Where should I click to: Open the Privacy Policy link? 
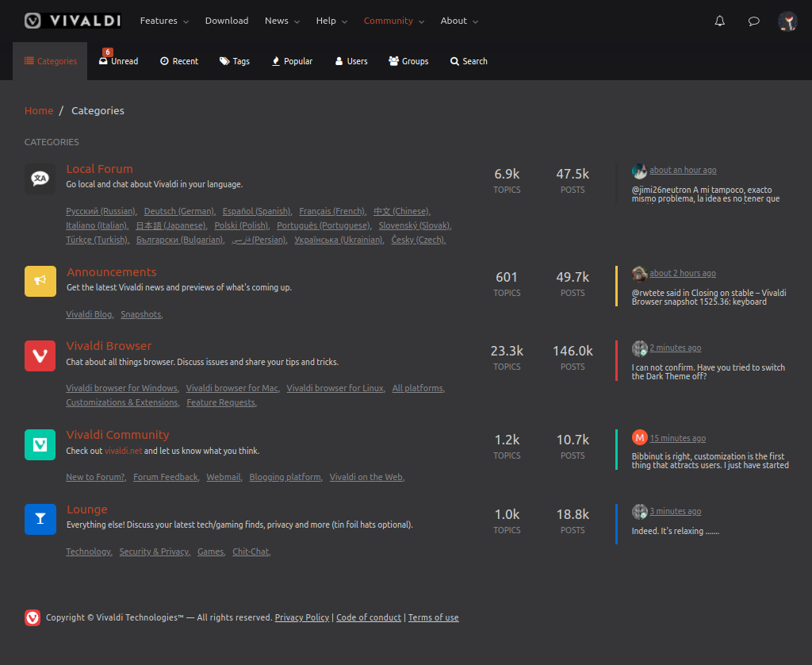pyautogui.click(x=301, y=617)
